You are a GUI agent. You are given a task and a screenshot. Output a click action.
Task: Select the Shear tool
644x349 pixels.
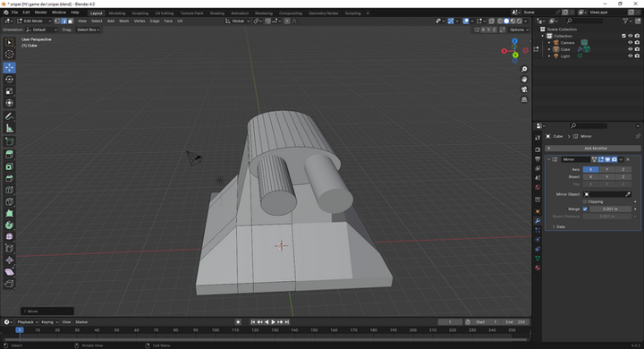[x=9, y=272]
